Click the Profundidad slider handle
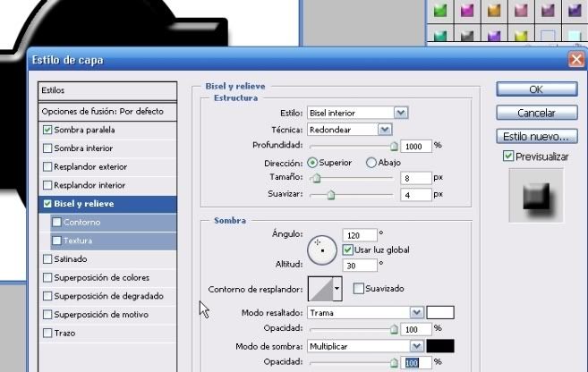 click(394, 146)
